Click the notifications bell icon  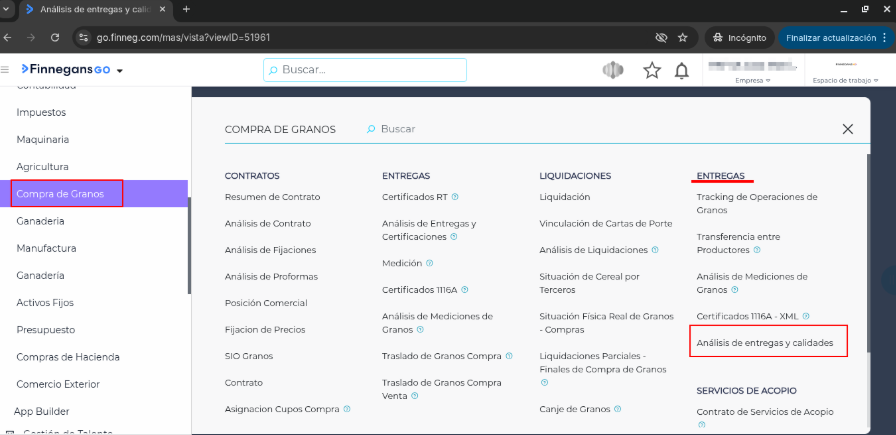[x=682, y=70]
